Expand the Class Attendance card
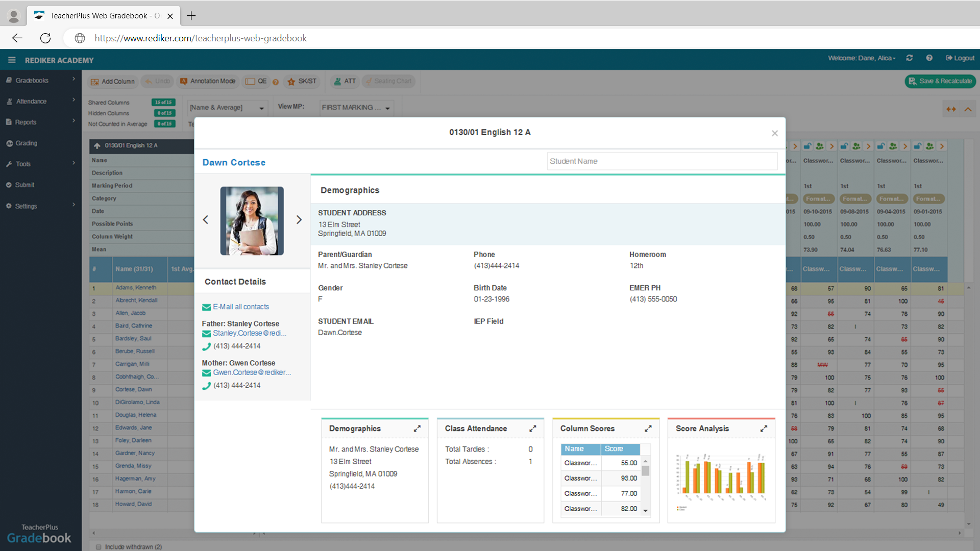 tap(532, 429)
